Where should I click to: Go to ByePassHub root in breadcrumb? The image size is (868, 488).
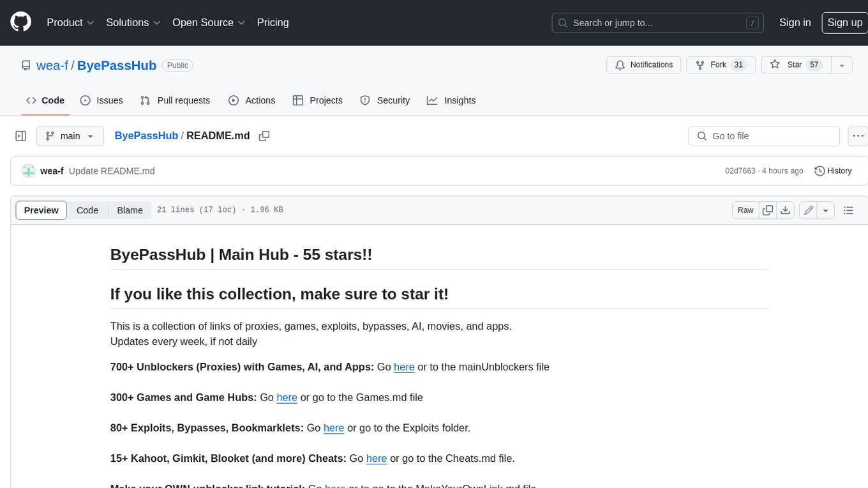[x=146, y=136]
